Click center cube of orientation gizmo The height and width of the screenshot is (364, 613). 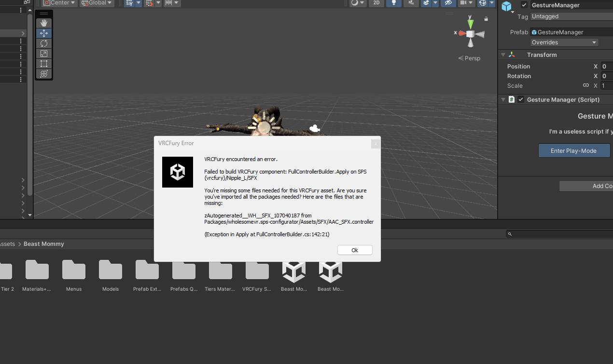[x=470, y=34]
